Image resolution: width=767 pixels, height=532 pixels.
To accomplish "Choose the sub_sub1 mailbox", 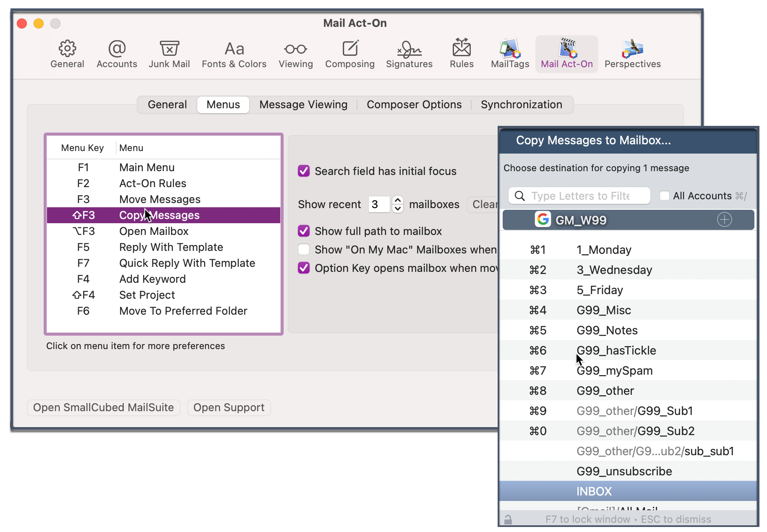I will pos(628,451).
